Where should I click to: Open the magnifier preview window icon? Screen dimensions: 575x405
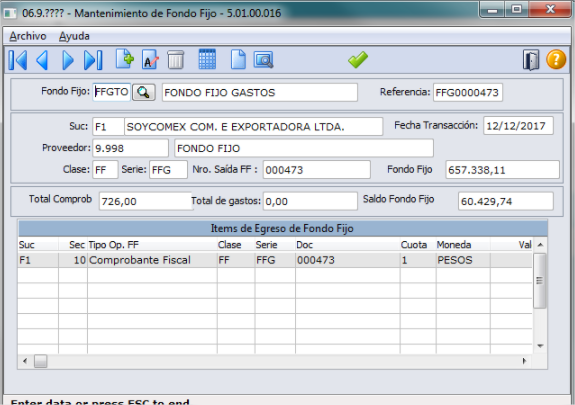point(264,60)
